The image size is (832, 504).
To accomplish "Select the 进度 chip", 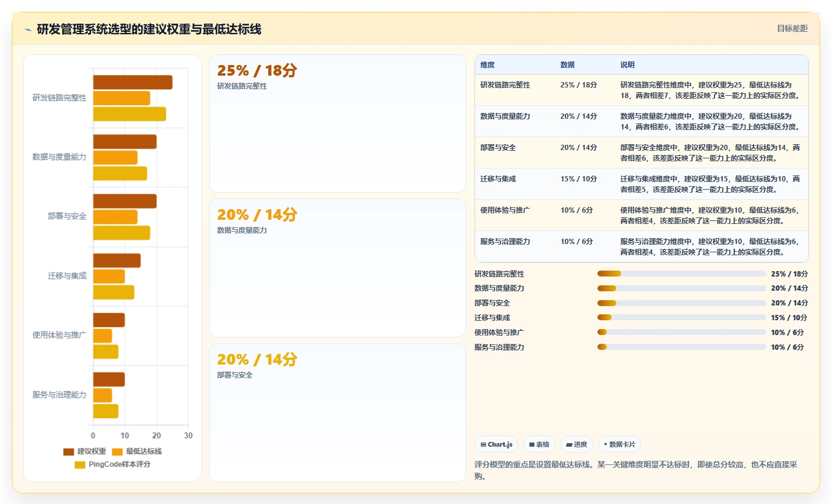I will click(577, 444).
